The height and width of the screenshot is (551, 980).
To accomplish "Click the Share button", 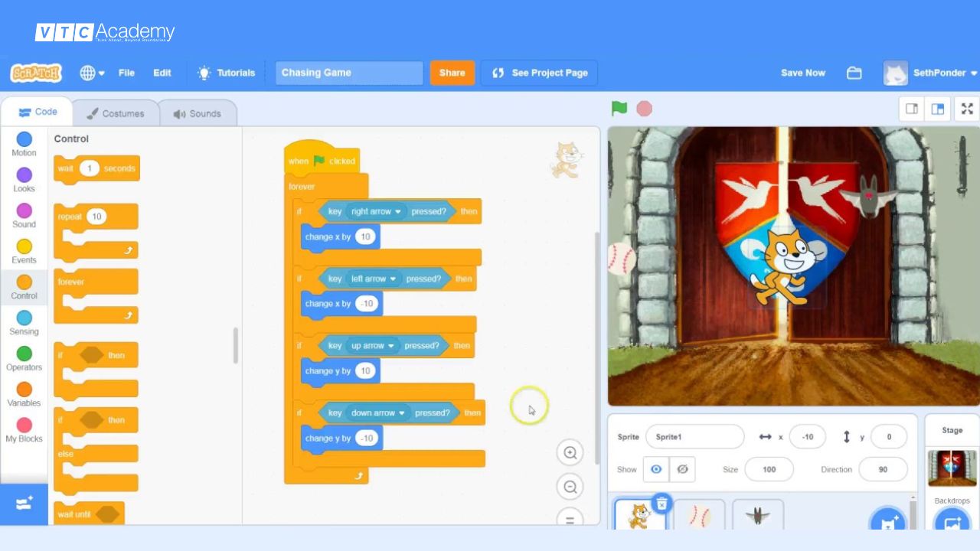I will (x=452, y=73).
